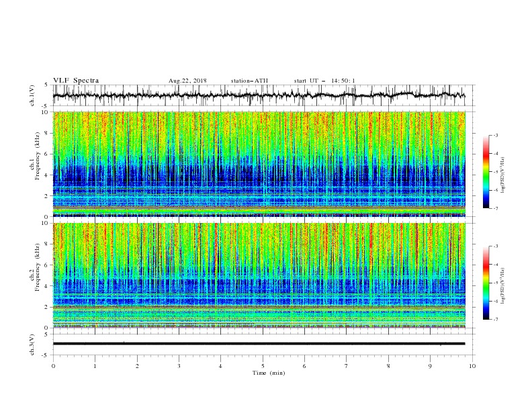The image size is (532, 411).
Task: Click the lower "log(PSD)(V²/Hz)" colorbar label
Action: [x=503, y=286]
